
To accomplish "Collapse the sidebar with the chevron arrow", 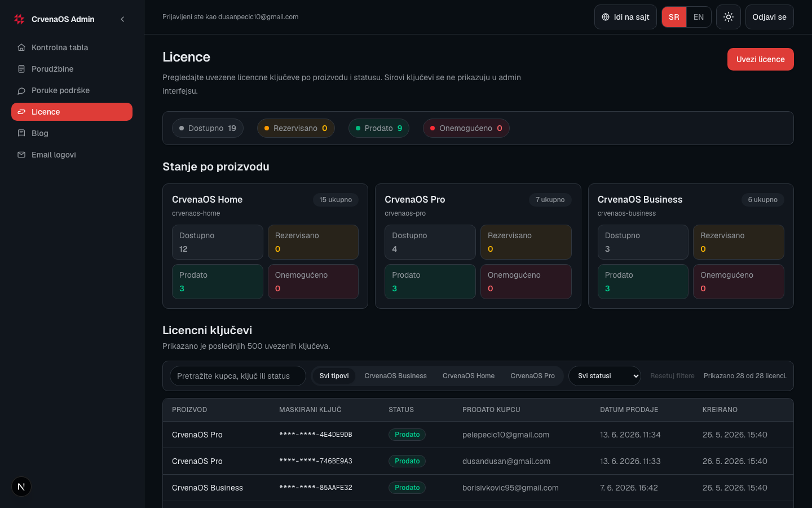I will click(x=122, y=19).
